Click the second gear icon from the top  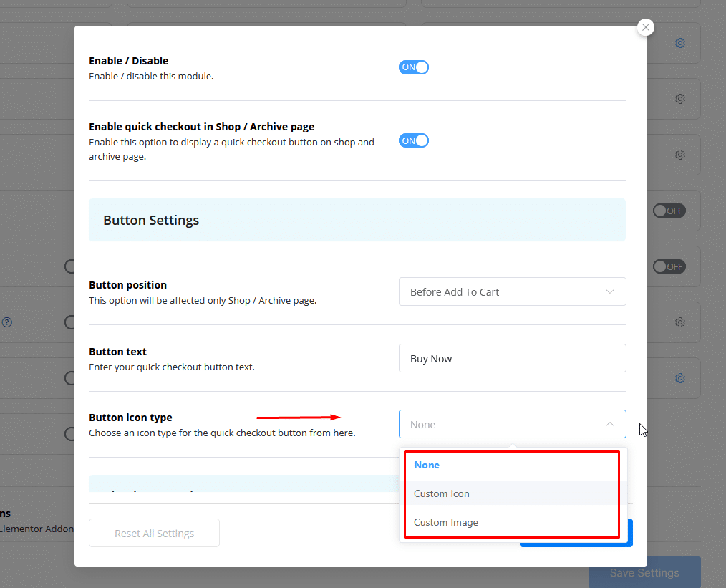680,99
